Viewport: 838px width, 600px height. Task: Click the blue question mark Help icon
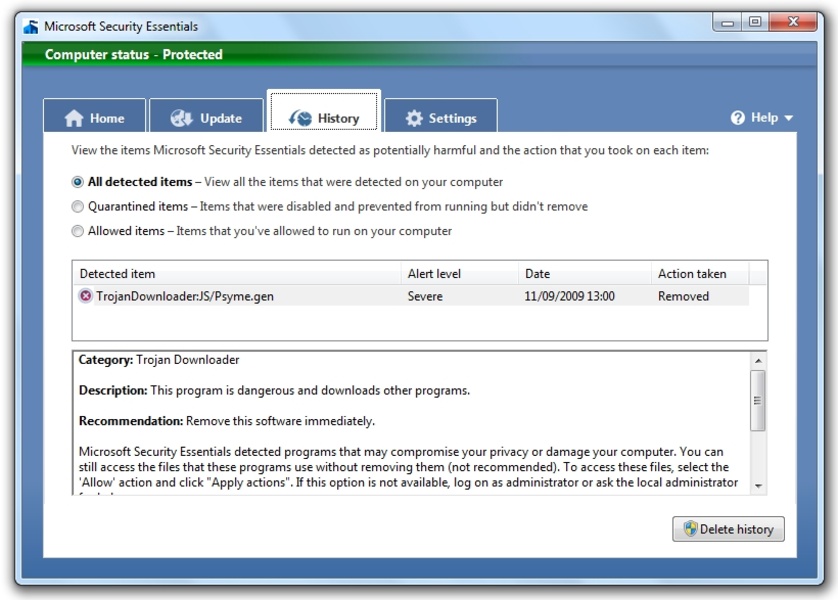pos(738,118)
